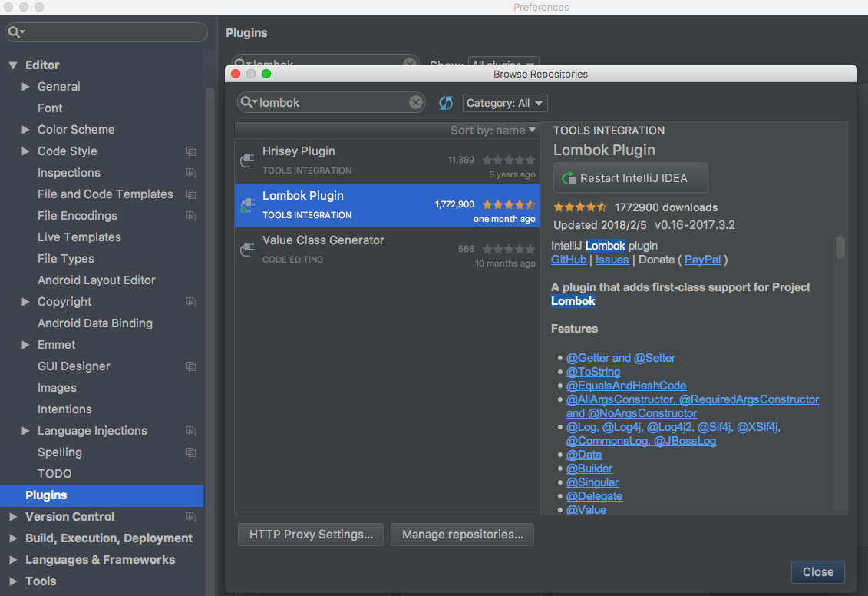Viewport: 868px width, 596px height.
Task: Click the Lombok Plugin star rating in list
Action: (x=509, y=204)
